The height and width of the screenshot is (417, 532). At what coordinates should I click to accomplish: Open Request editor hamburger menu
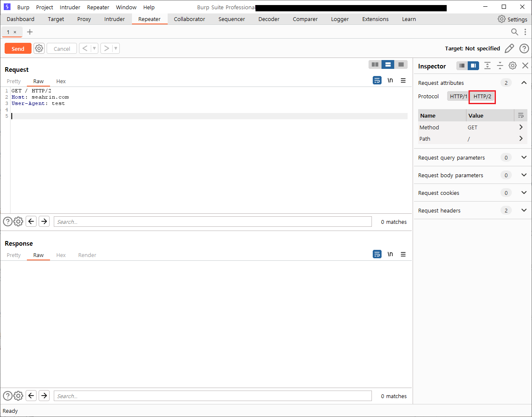[403, 80]
